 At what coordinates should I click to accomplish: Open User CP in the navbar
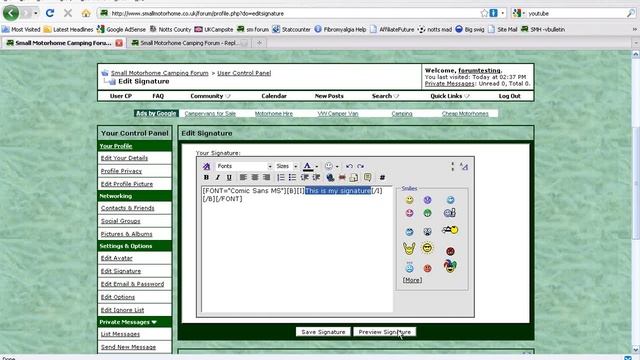121,96
